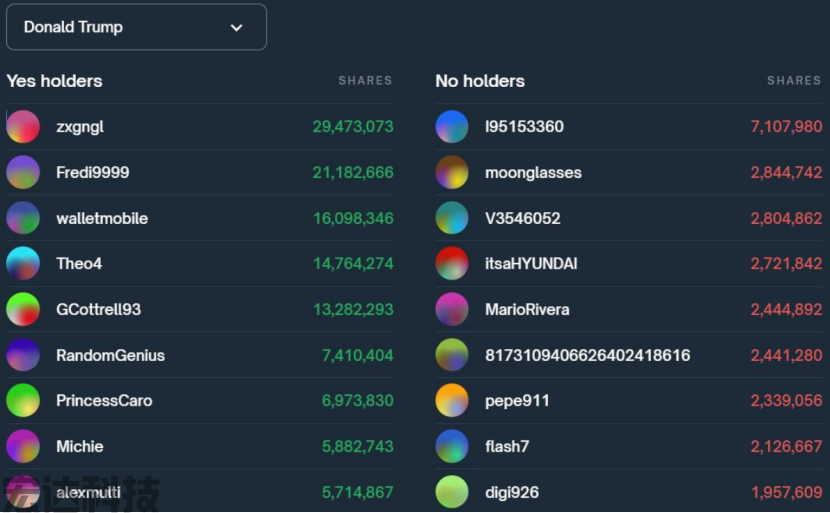Select V3546052's avatar circle

[452, 218]
